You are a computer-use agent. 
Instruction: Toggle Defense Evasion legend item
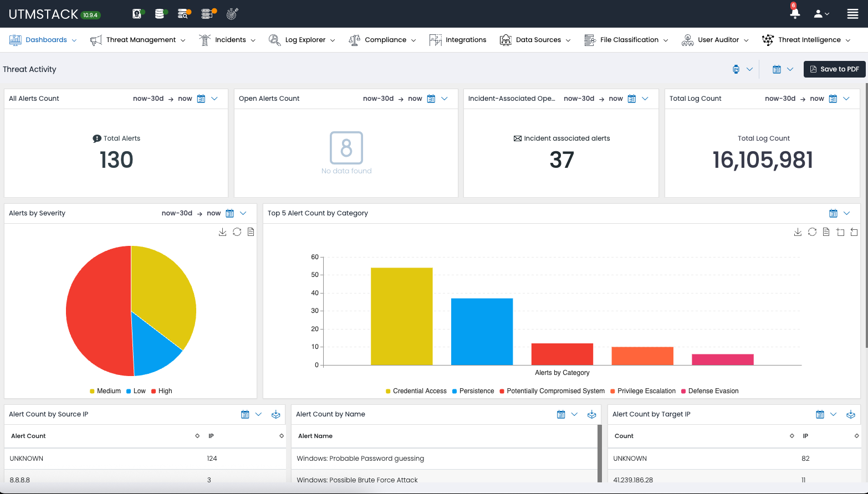(710, 391)
